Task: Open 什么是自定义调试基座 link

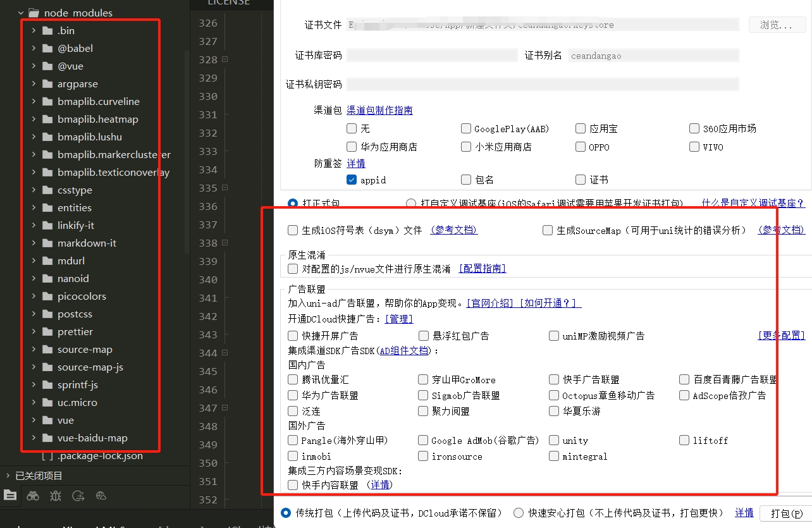Action: tap(753, 203)
